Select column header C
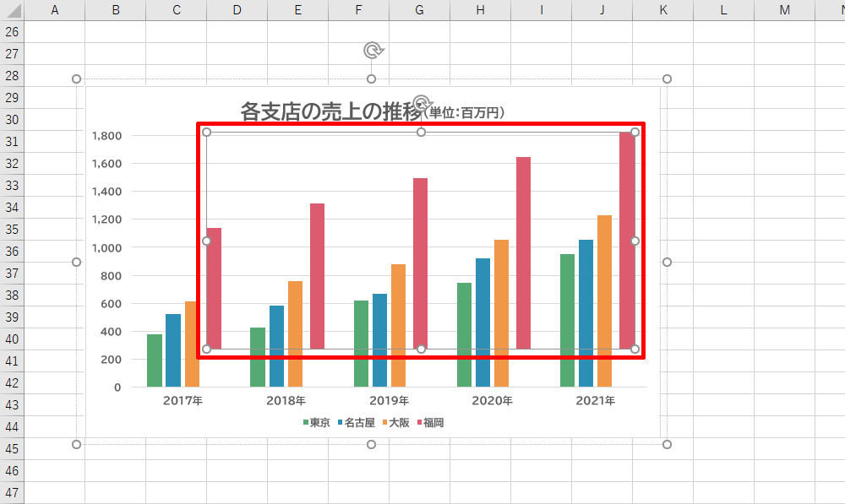The image size is (845, 504). 177,10
